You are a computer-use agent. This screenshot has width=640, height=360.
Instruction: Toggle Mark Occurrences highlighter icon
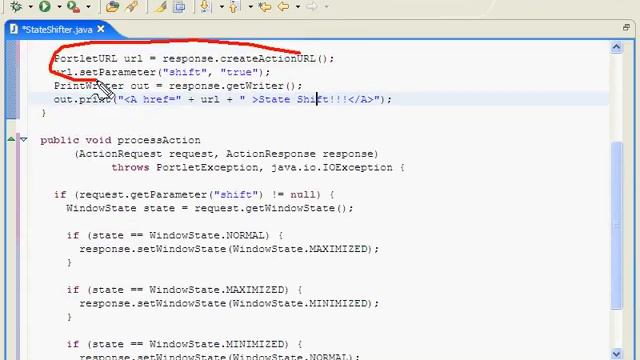point(160,6)
